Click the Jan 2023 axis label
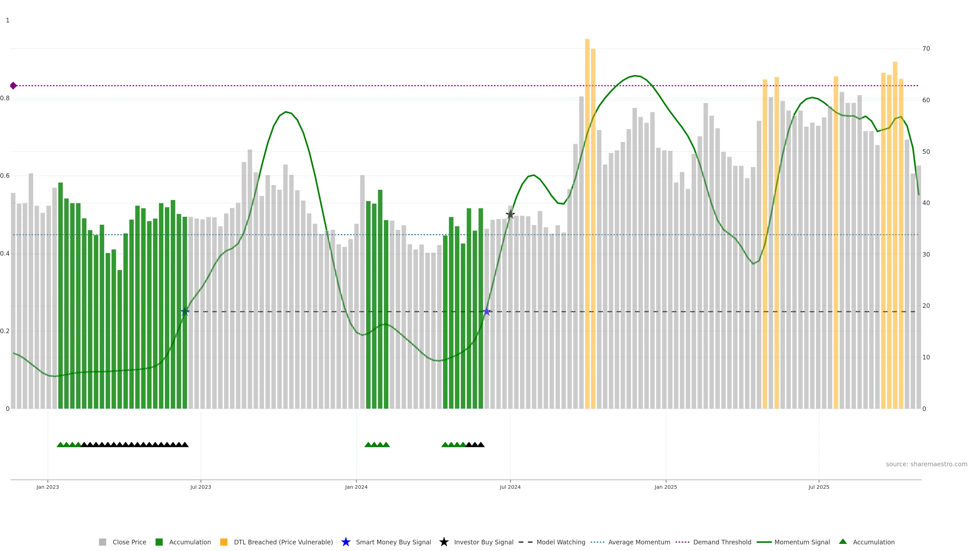This screenshot has width=980, height=551. pyautogui.click(x=47, y=487)
